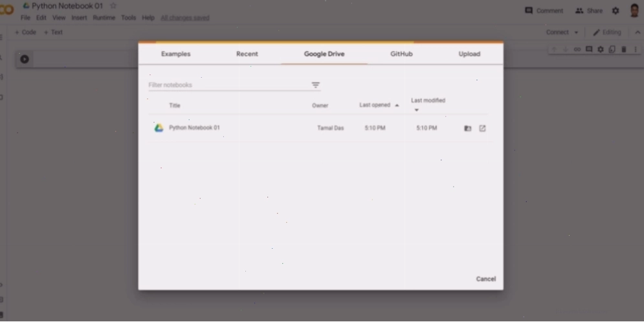This screenshot has width=644, height=322.
Task: Cancel the open notebook dialog
Action: click(486, 279)
